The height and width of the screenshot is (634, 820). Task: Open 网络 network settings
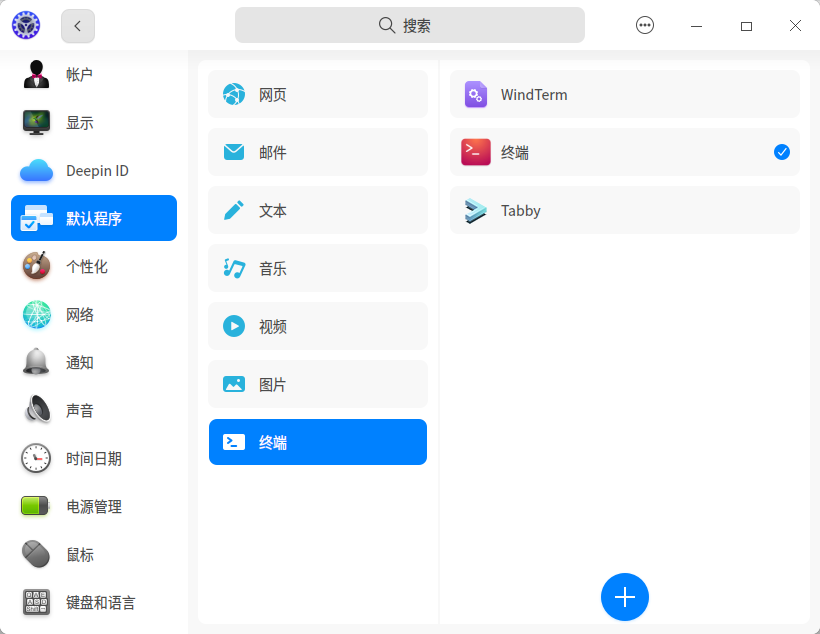point(94,314)
